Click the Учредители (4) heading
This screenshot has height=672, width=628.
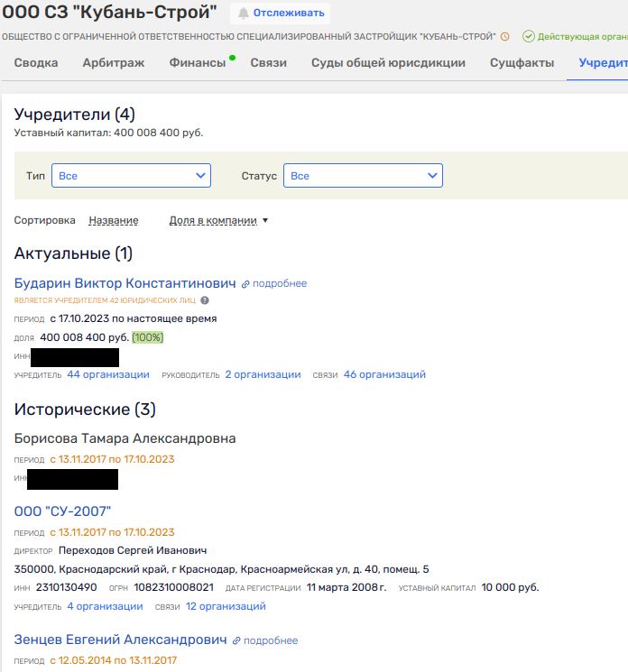(75, 115)
